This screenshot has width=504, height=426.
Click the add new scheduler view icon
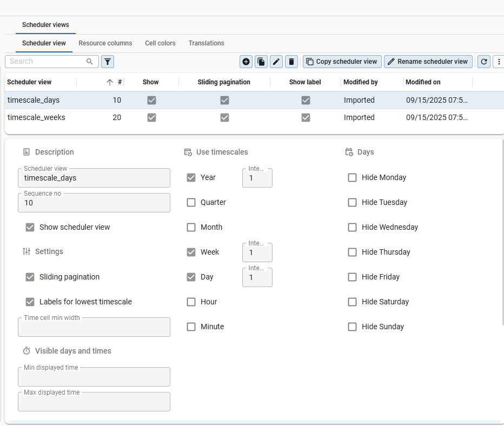coord(246,62)
